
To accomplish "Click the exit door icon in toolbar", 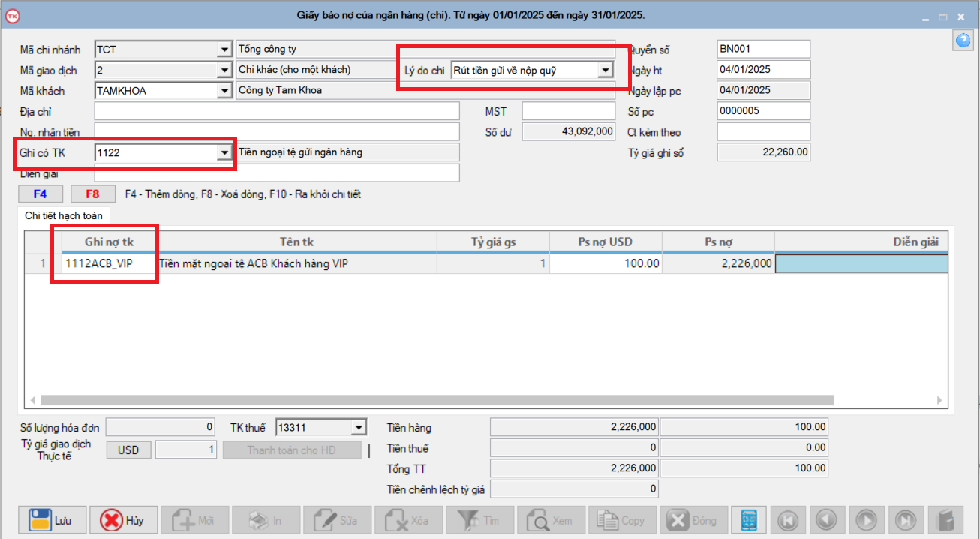I will tap(945, 519).
